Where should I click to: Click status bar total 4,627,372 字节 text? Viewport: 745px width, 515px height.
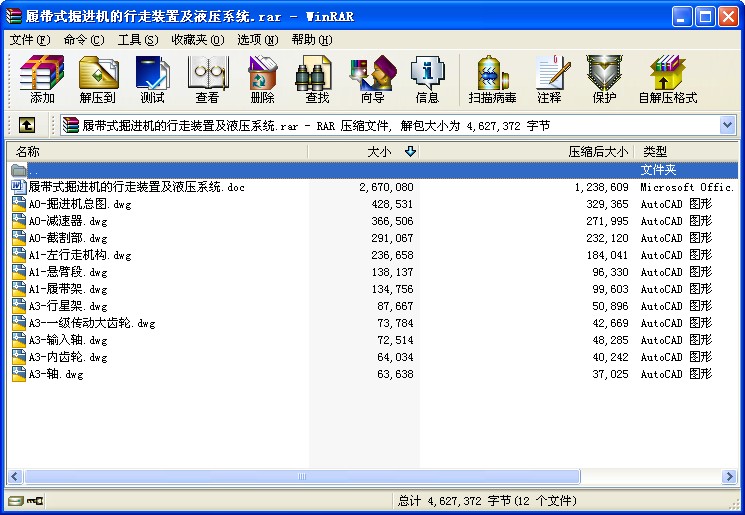(469, 501)
